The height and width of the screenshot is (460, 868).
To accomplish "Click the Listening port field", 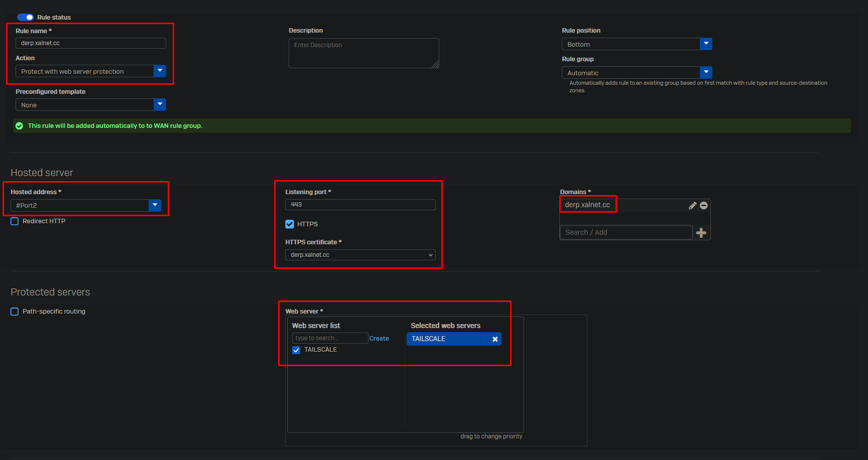I will point(360,205).
